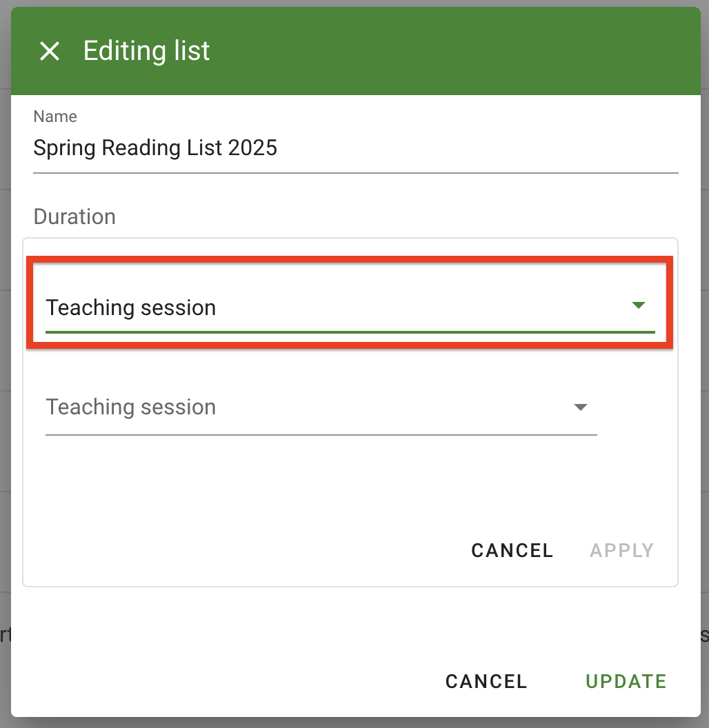Click blank area left of inner CANCEL button

(x=241, y=550)
